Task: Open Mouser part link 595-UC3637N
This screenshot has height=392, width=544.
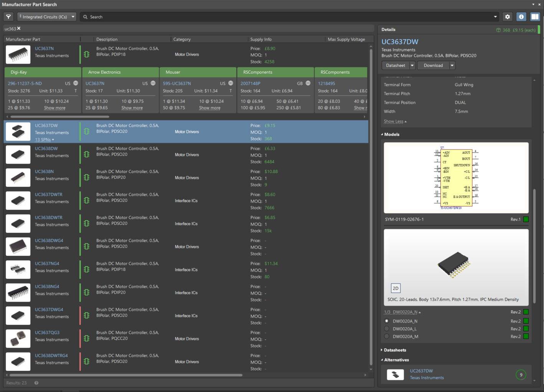Action: click(177, 83)
